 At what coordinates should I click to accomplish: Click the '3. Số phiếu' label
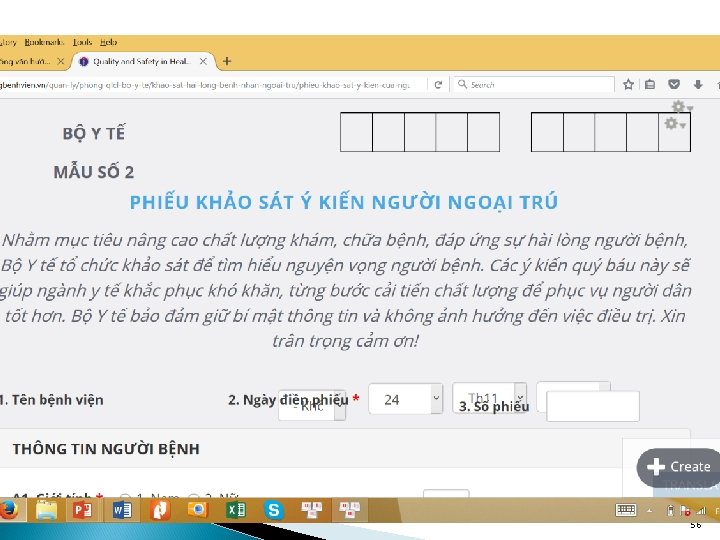pyautogui.click(x=494, y=406)
